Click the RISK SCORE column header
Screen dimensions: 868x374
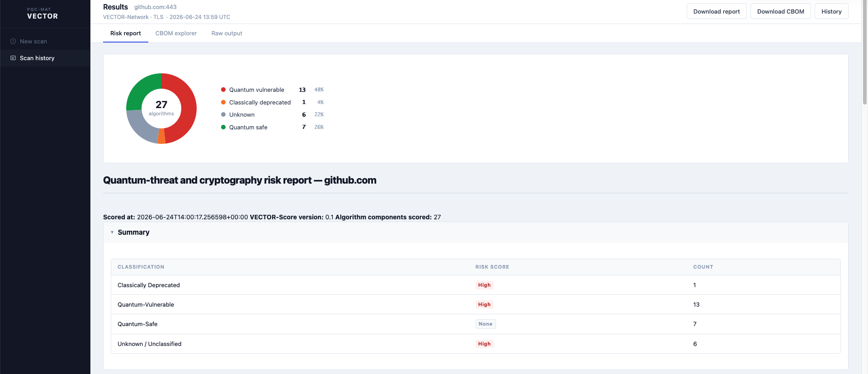[x=492, y=267]
